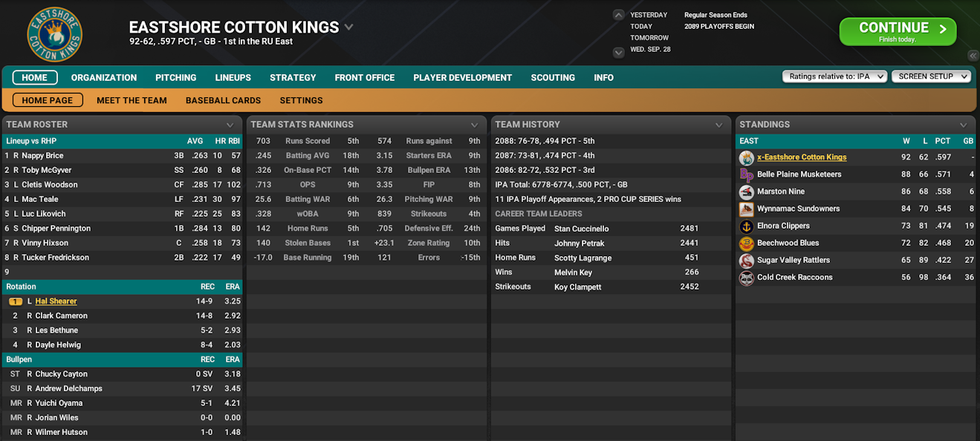This screenshot has width=980, height=441.
Task: Open the Ratings relative to IPA dropdown
Action: click(835, 76)
